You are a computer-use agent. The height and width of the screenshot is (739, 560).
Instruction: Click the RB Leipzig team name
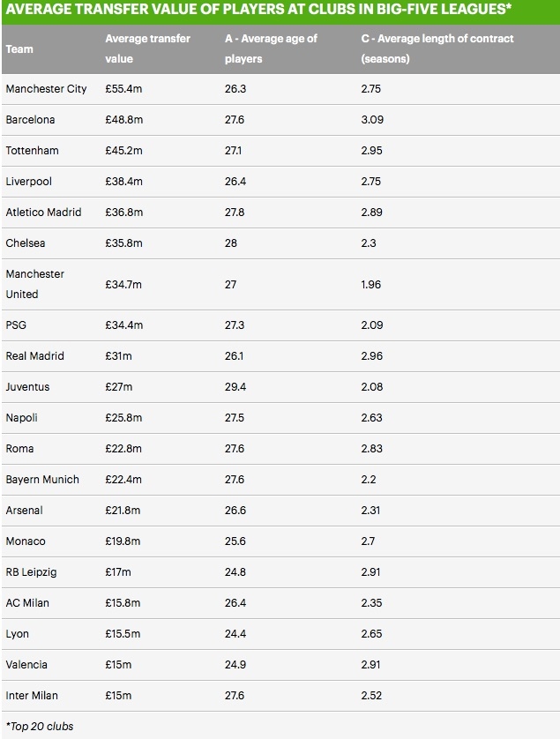click(31, 572)
